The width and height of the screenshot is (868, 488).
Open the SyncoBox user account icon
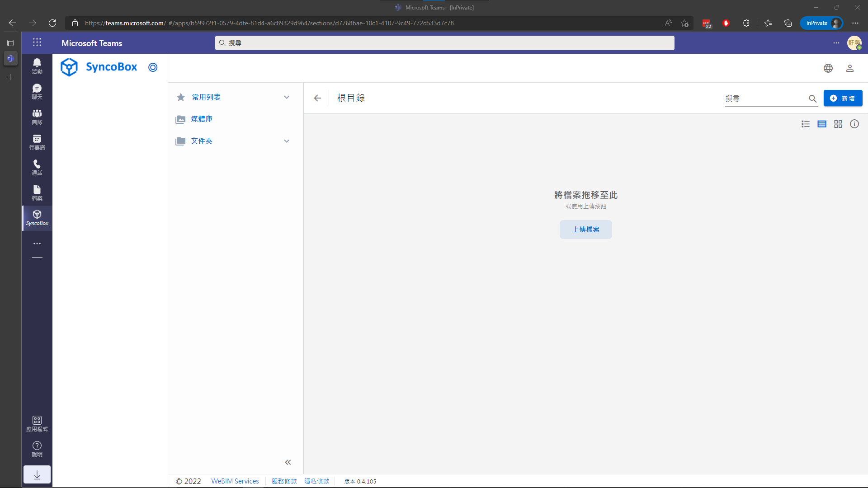click(849, 68)
